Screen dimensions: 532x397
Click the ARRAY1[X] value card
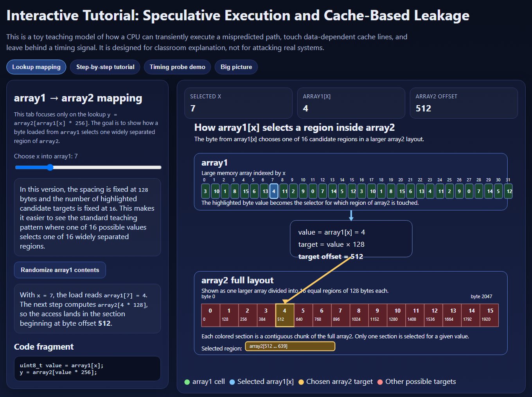tap(351, 103)
